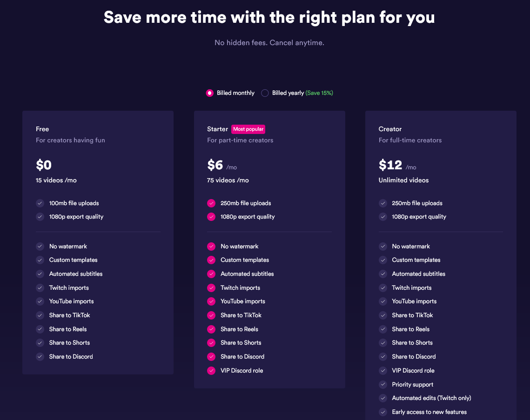Click the pink checkmark beside Starter's Twitch imports
This screenshot has height=420, width=530.
coord(211,288)
